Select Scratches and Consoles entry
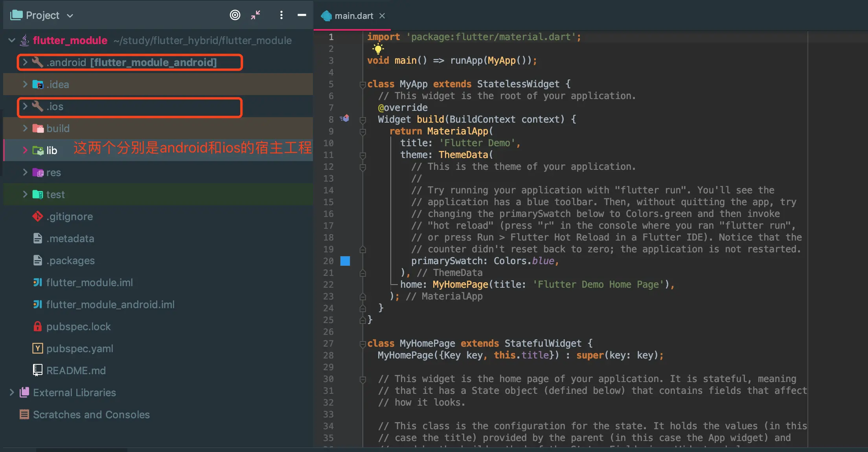 (91, 414)
